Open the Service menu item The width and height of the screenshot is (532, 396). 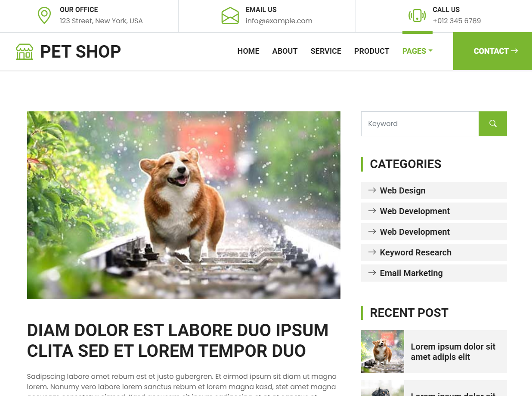[326, 51]
